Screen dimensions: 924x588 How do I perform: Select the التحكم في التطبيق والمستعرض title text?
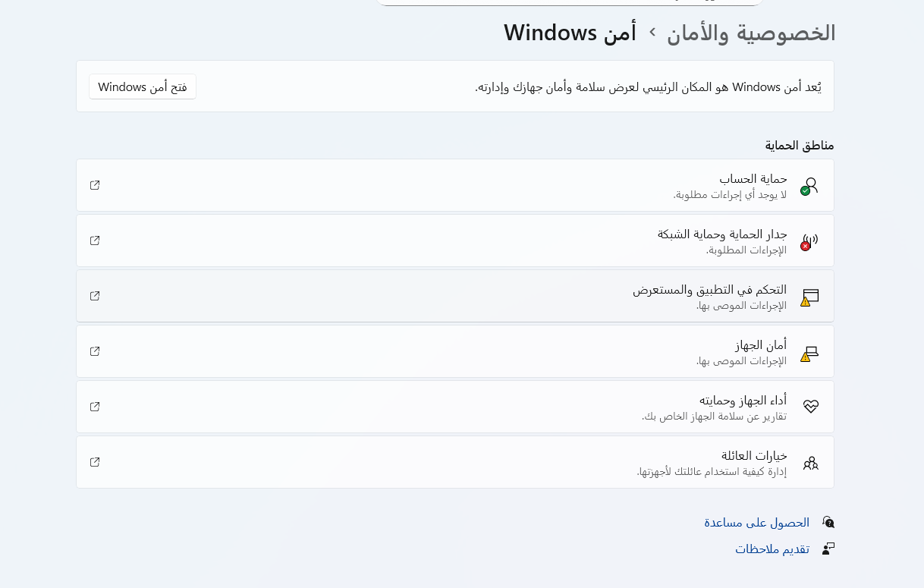pos(710,289)
